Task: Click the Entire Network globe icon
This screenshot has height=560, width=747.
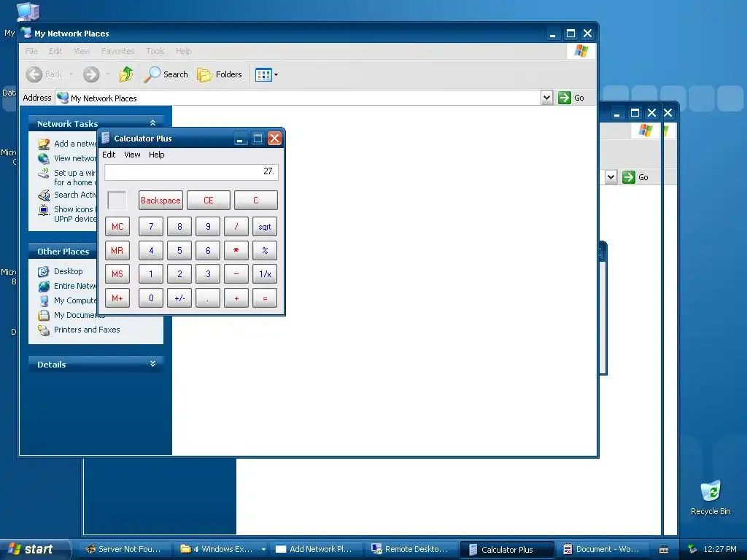Action: (44, 286)
